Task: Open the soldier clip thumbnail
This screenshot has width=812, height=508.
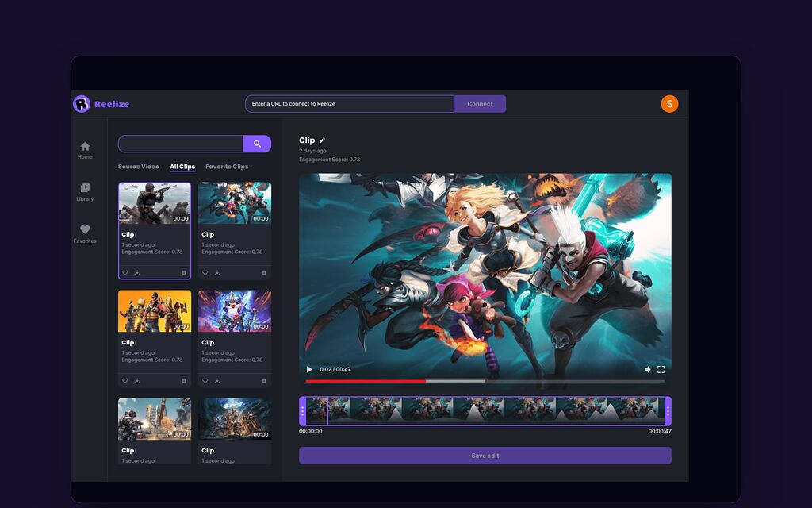Action: 155,203
